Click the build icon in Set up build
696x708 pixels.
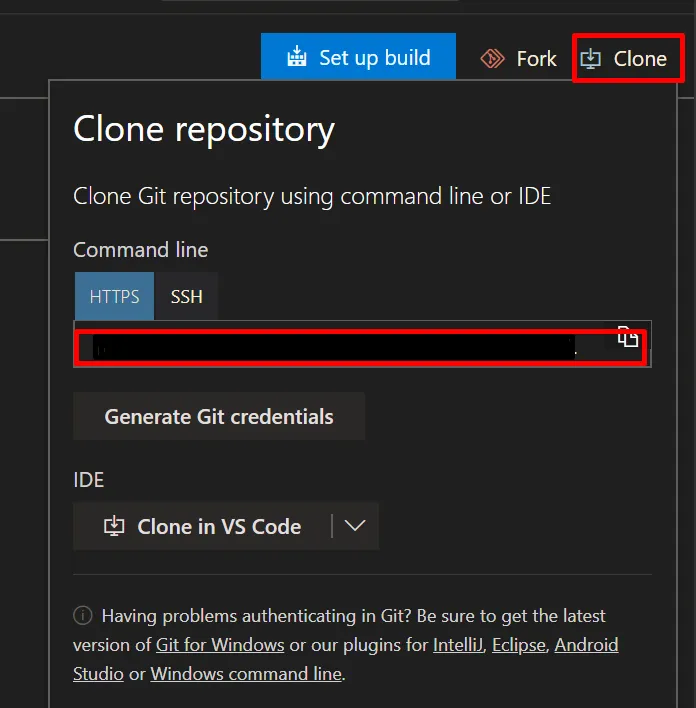pos(296,57)
